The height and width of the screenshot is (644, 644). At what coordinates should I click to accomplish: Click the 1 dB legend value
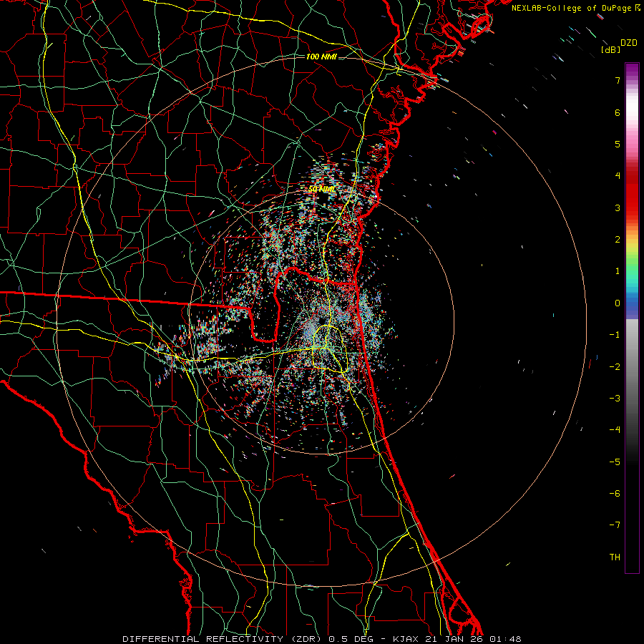pos(618,271)
